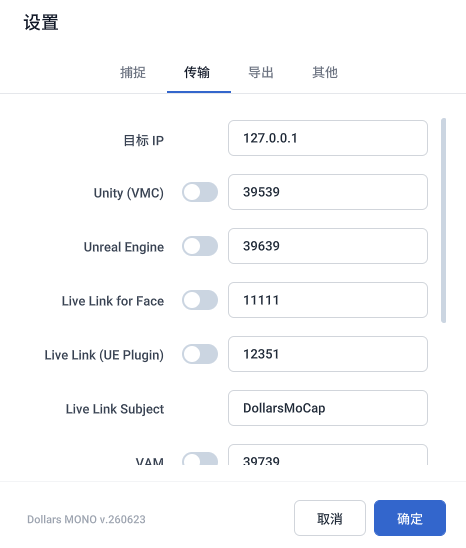This screenshot has height=548, width=466.
Task: Select the 传输 tab
Action: (197, 72)
